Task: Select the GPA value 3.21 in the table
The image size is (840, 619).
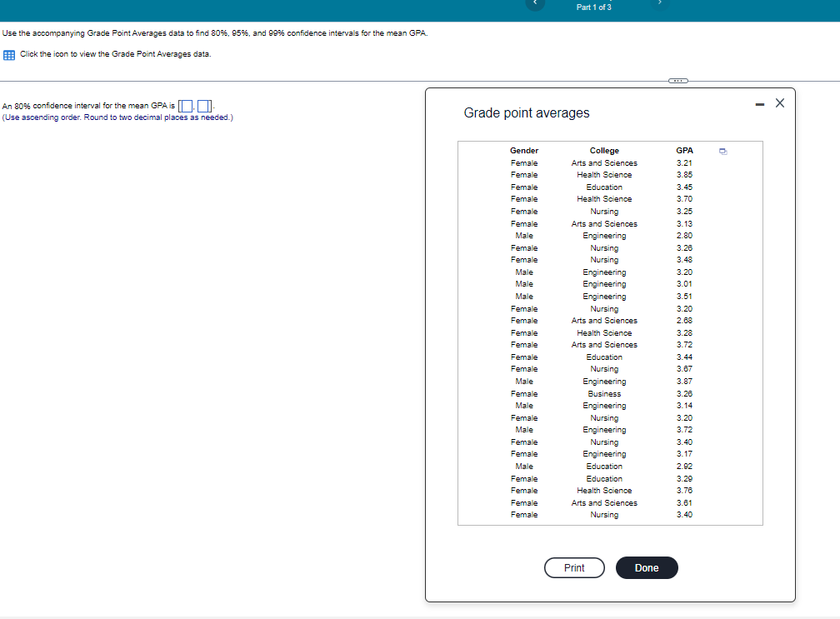Action: (684, 162)
